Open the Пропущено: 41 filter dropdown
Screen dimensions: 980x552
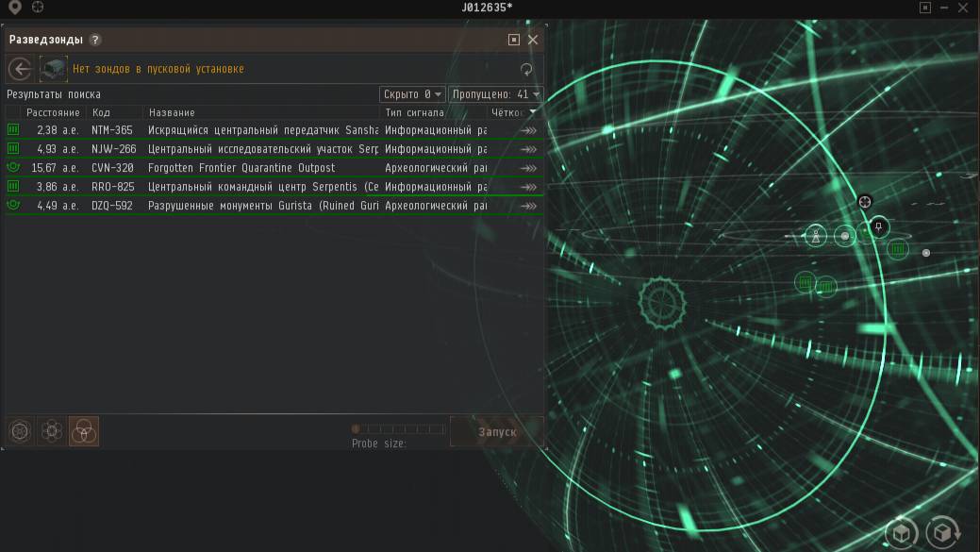(495, 93)
